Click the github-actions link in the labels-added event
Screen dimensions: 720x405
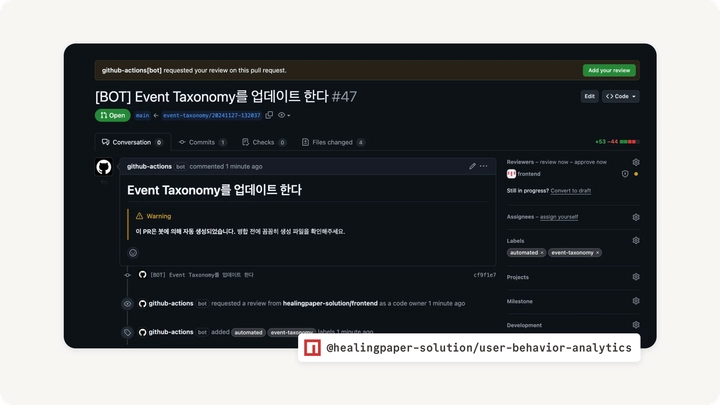click(171, 332)
